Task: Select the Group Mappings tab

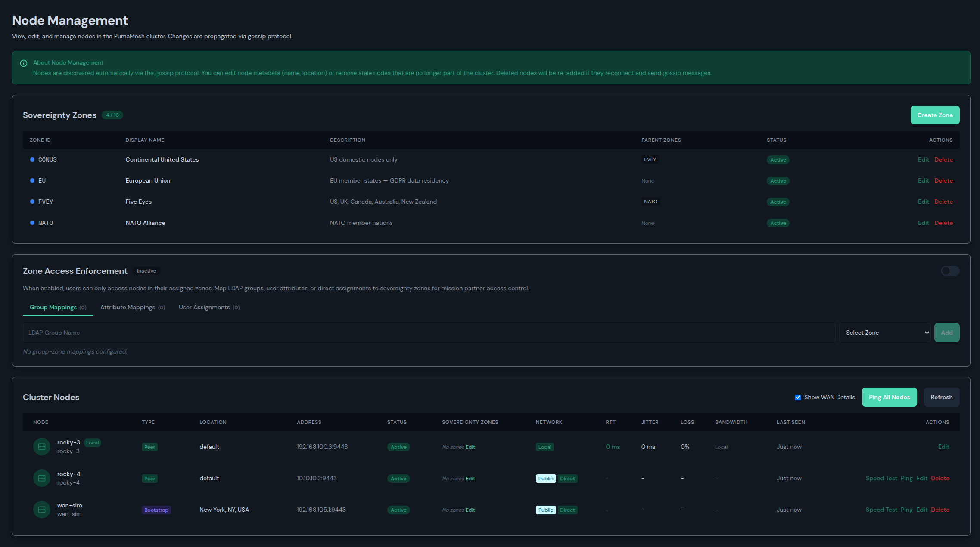Action: click(x=53, y=307)
